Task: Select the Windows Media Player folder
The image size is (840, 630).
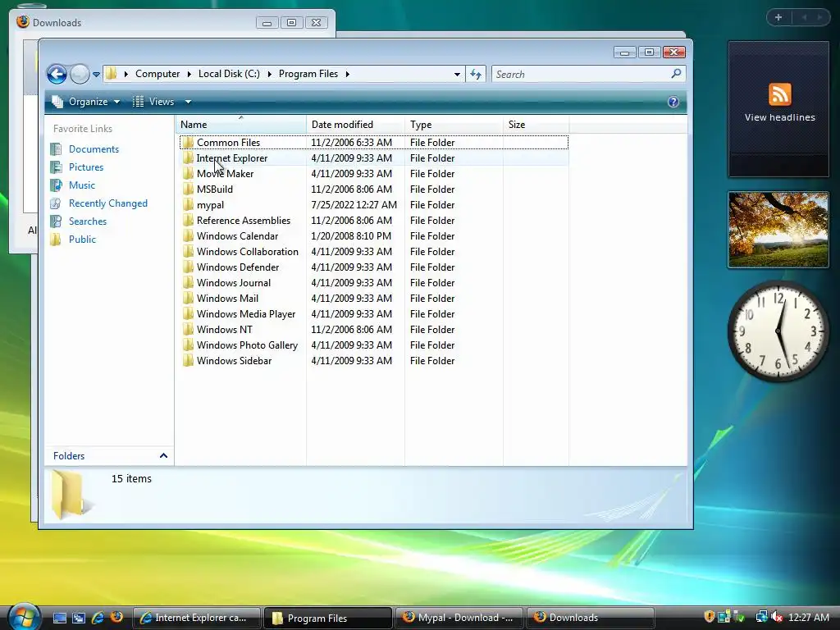Action: (x=246, y=314)
